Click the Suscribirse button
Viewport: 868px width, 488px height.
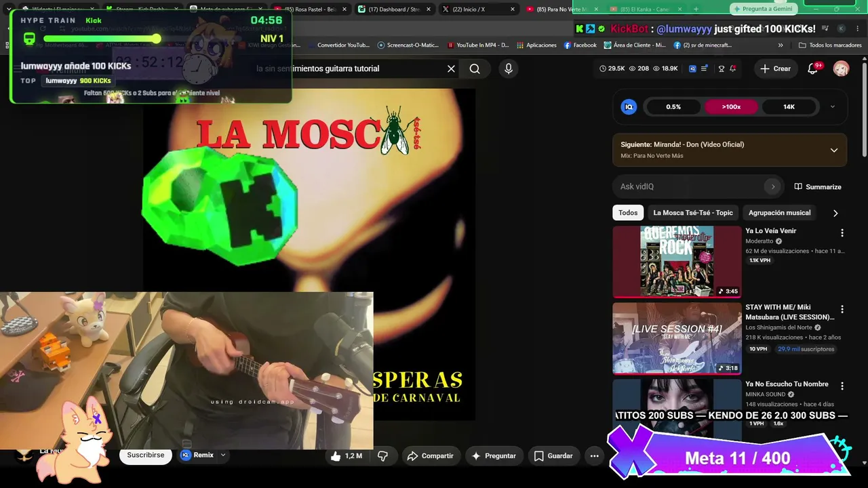tap(146, 455)
